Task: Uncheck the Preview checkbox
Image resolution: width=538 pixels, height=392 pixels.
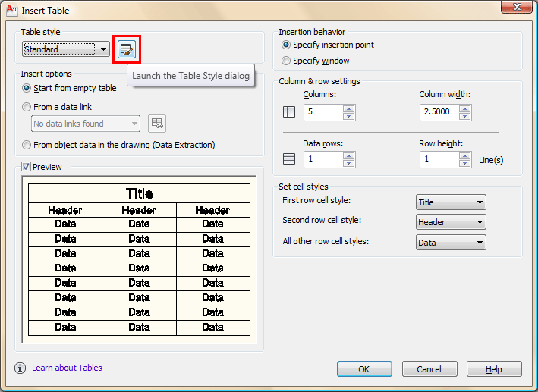Action: [x=27, y=167]
